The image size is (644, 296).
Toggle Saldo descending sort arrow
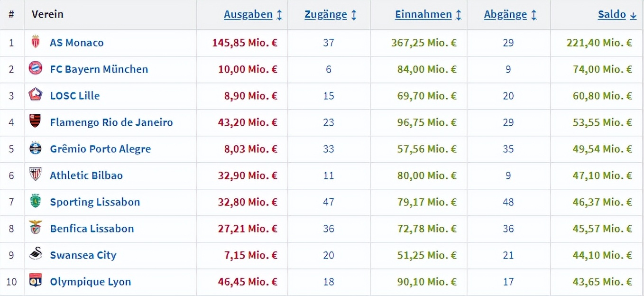tap(633, 15)
